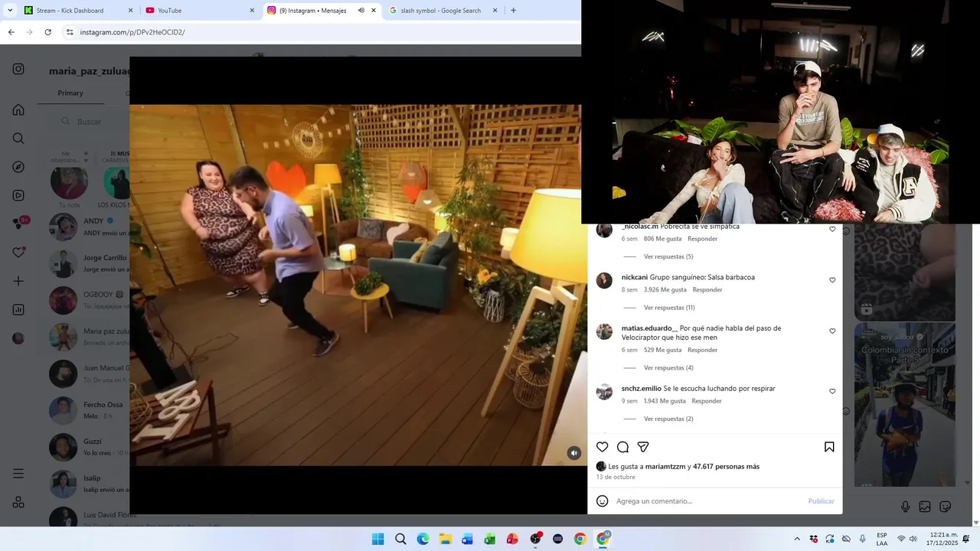Click the address bar URL
Image resolution: width=980 pixels, height=551 pixels.
[132, 32]
